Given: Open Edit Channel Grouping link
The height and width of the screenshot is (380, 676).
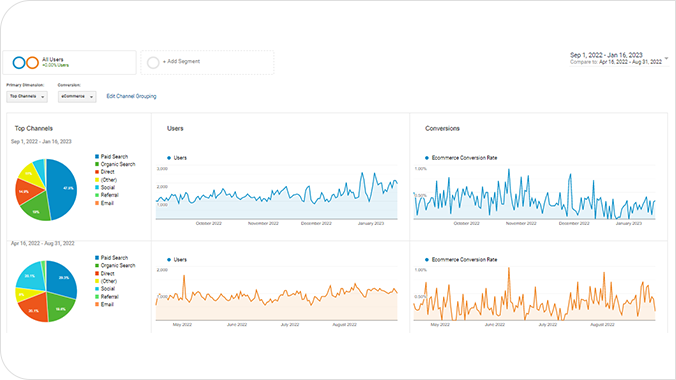Looking at the screenshot, I should pos(131,96).
